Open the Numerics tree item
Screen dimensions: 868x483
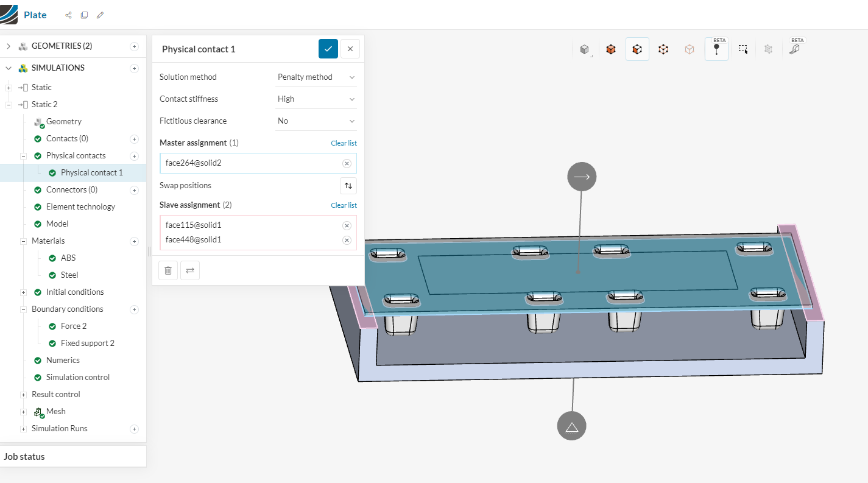click(x=63, y=360)
